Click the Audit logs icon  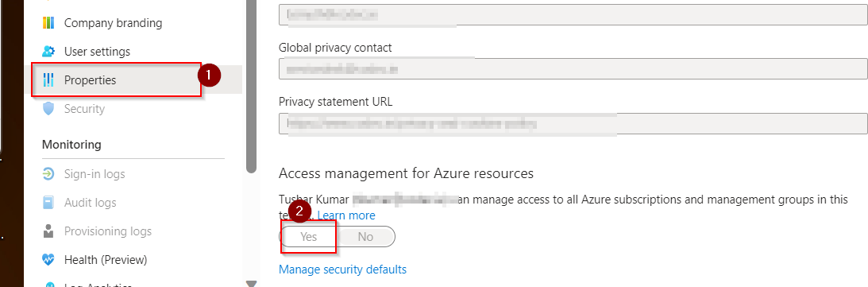tap(48, 203)
